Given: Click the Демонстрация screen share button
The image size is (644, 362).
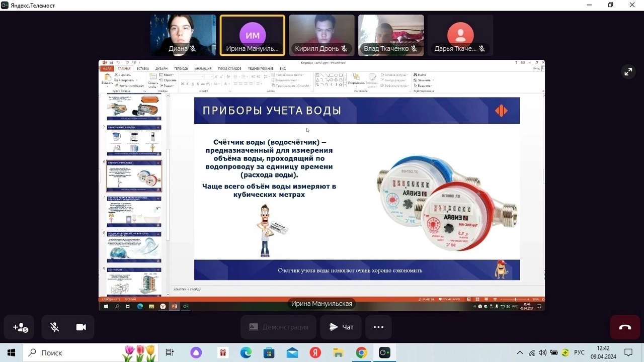Looking at the screenshot, I should click(x=278, y=327).
